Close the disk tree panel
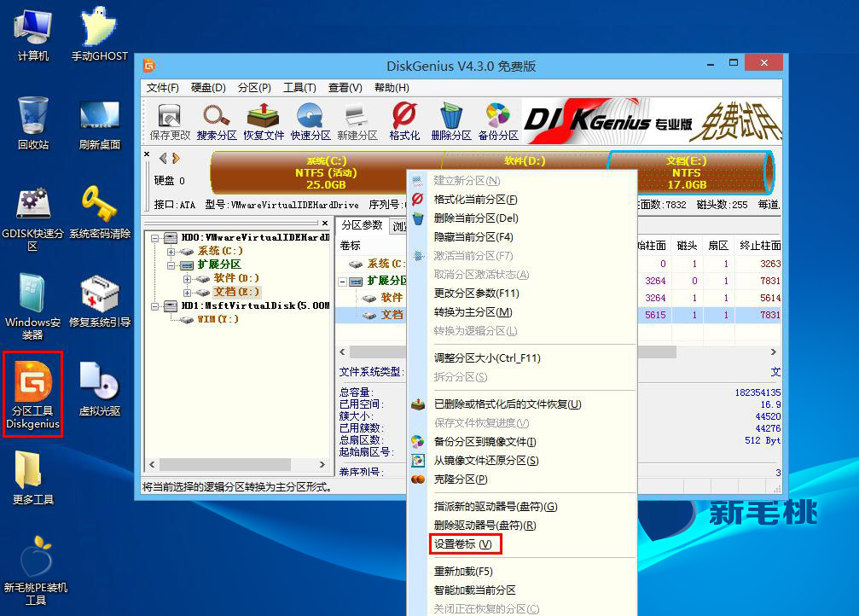This screenshot has height=616, width=859. (325, 223)
